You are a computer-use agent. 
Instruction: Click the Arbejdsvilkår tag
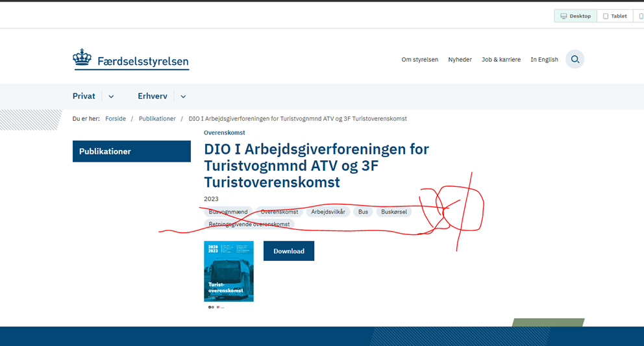[x=328, y=212]
